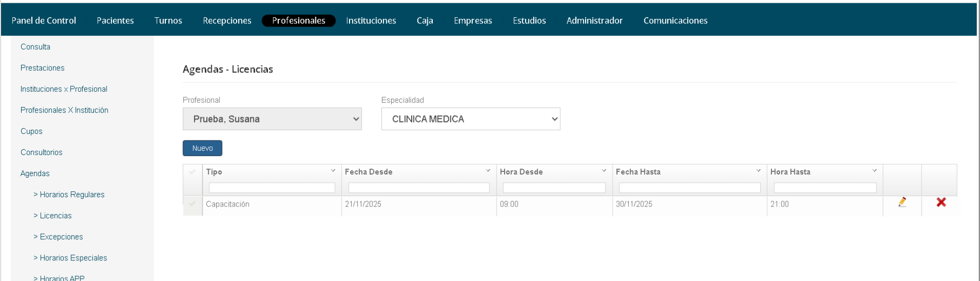Open Hora Hasta column filter arrow
This screenshot has height=281, width=980.
pos(874,171)
